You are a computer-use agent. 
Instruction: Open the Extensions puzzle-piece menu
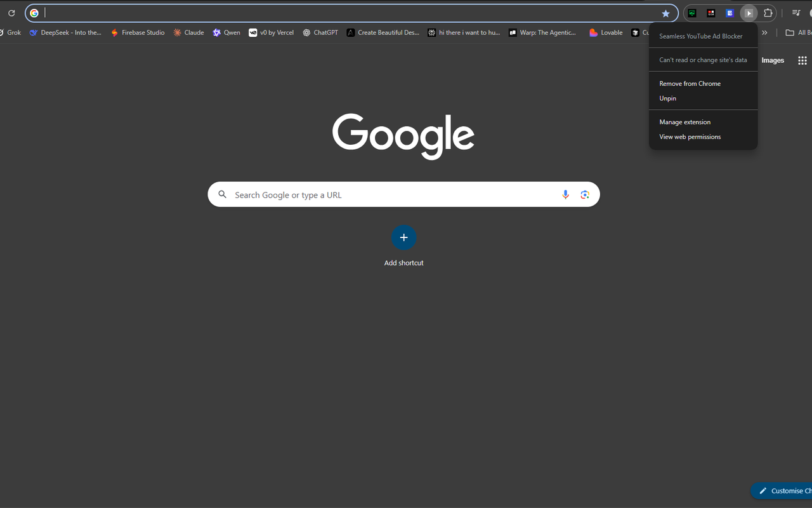768,13
